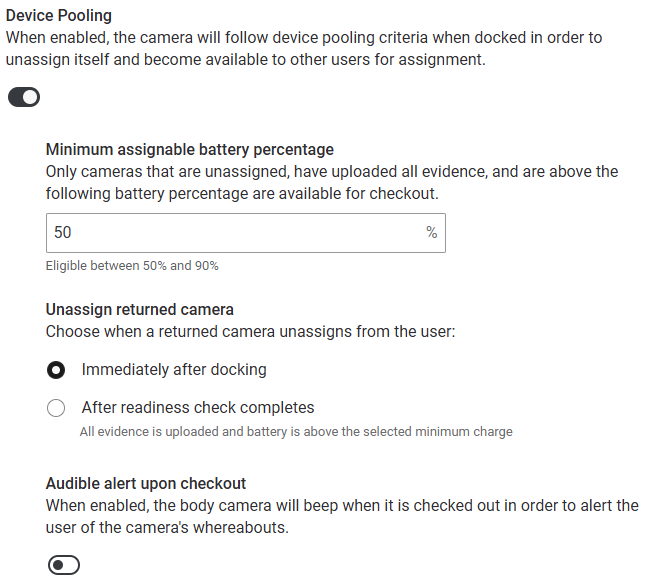656x583 pixels.
Task: Focus the minimum battery percentage input field
Action: pos(246,233)
